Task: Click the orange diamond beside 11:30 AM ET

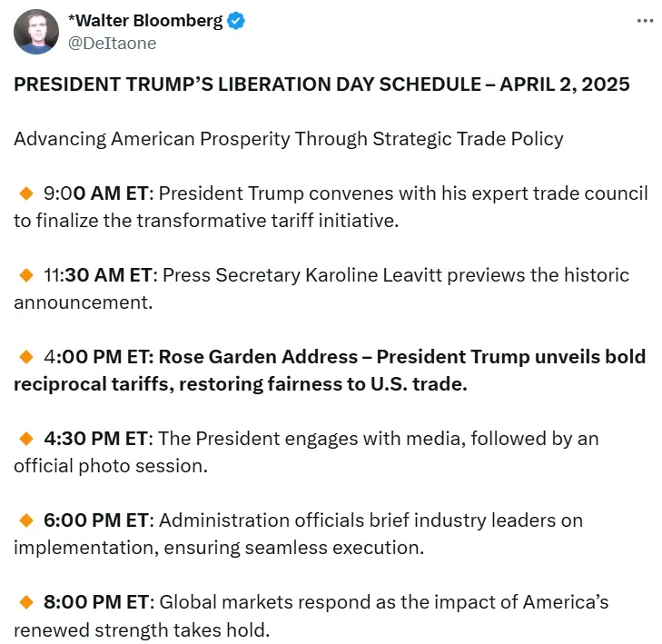Action: [25, 275]
